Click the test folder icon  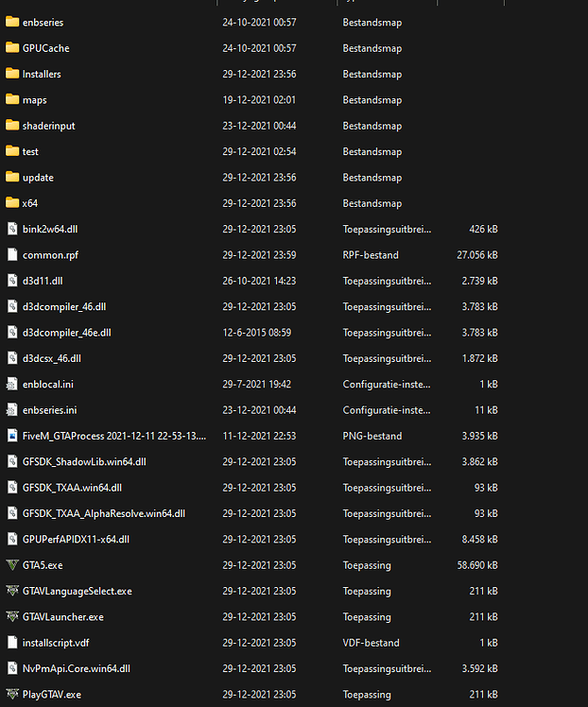[x=12, y=151]
